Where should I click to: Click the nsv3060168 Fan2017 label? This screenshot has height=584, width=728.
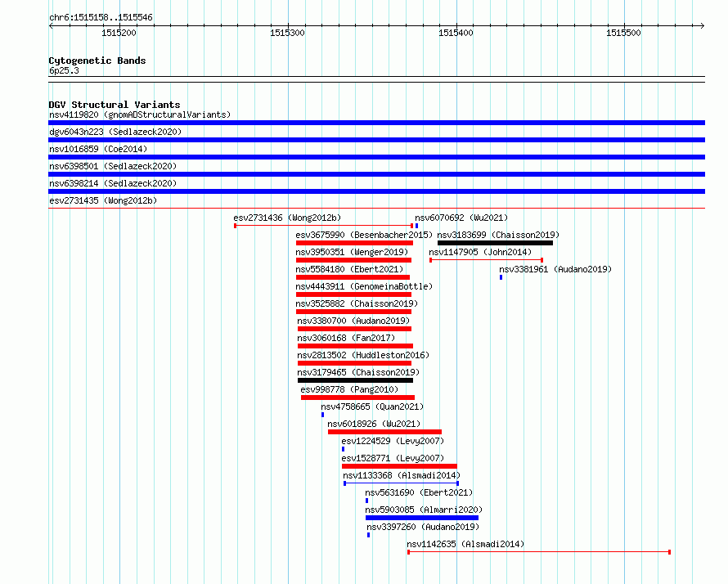(x=346, y=338)
